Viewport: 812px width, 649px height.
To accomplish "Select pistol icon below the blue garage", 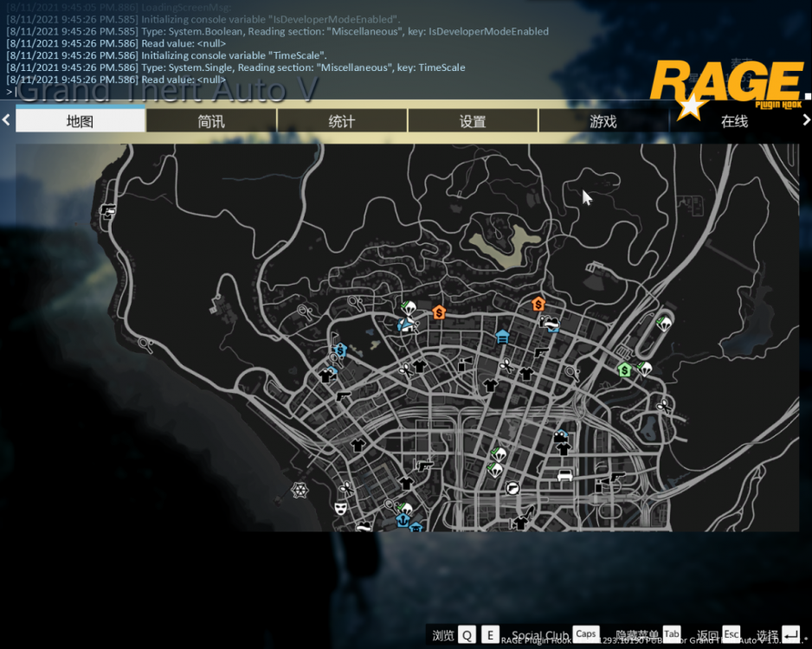I will pos(541,352).
